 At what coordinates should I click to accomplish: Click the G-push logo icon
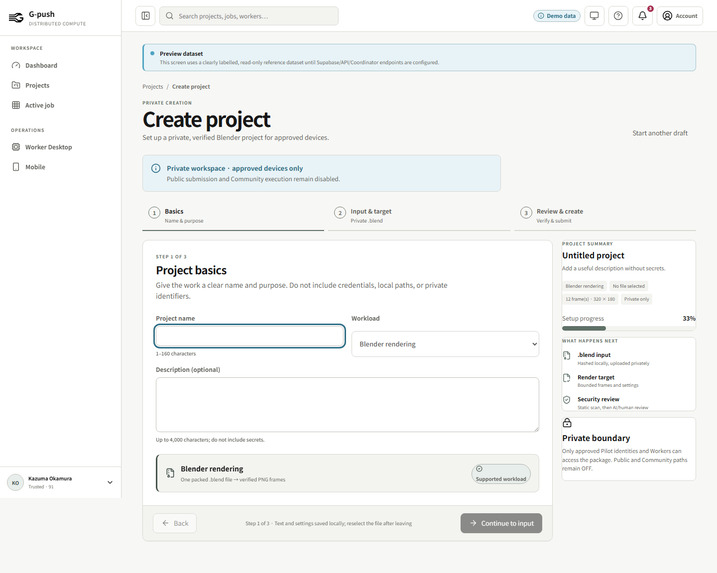16,18
